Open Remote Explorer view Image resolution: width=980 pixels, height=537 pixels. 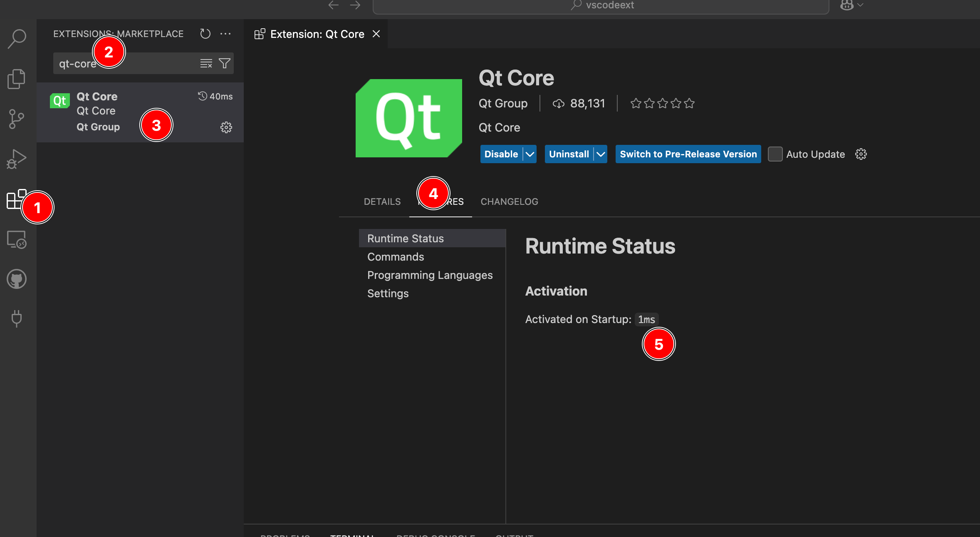[17, 239]
